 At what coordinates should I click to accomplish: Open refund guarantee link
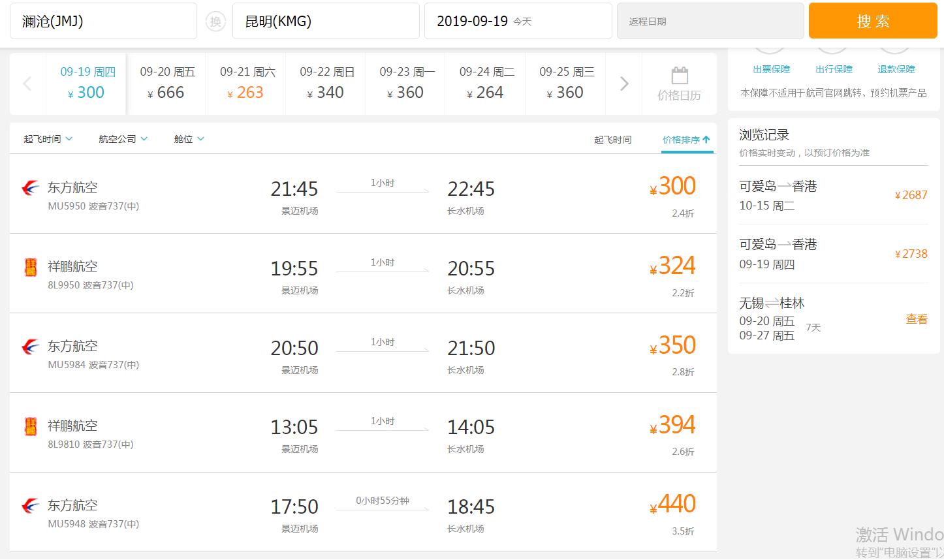point(896,69)
